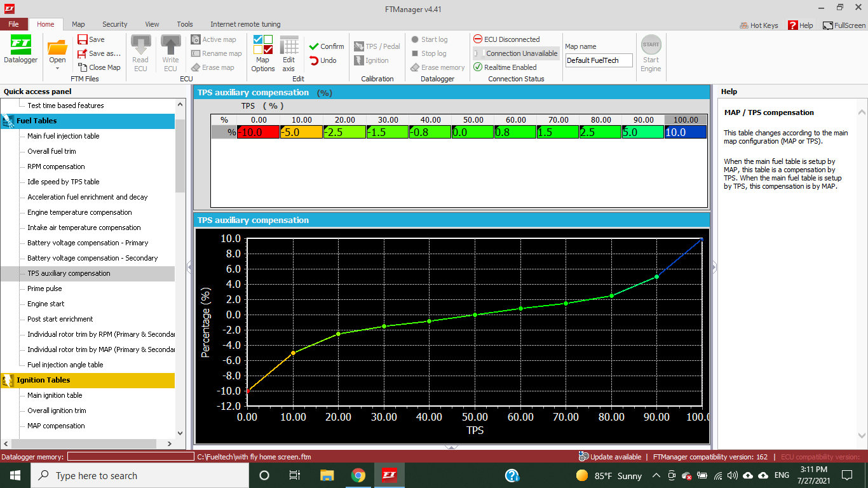Open the Datalogger tool
868x488 pixels.
(20, 51)
